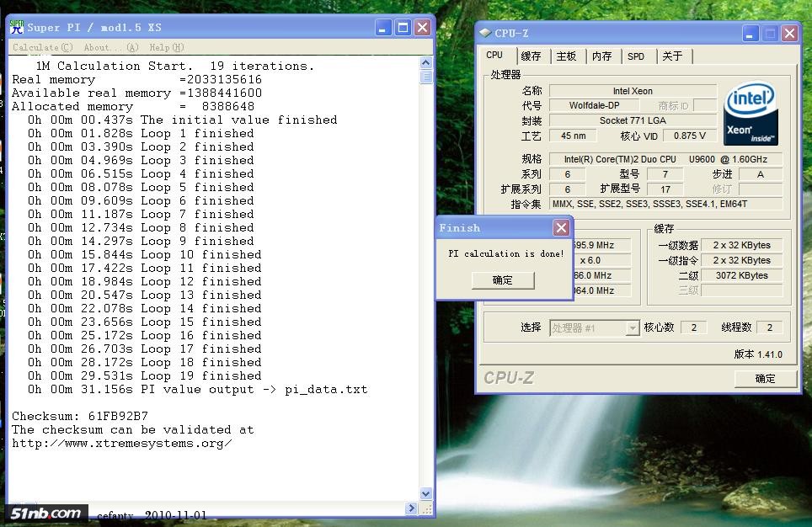This screenshot has height=527, width=812.
Task: Switch to the 主板 tab in CPU-Z
Action: point(567,56)
